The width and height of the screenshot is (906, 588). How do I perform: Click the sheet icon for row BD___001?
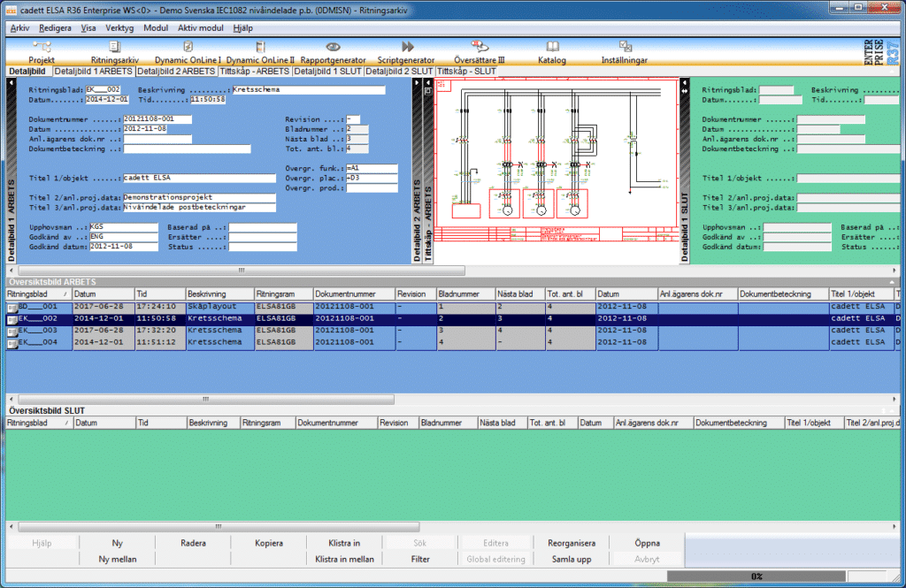coord(12,308)
